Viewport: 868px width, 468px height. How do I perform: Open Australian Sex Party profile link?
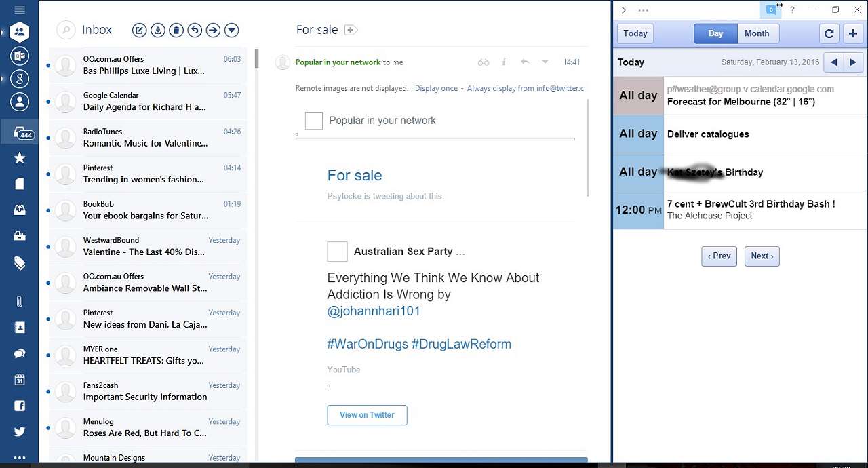[x=403, y=252]
